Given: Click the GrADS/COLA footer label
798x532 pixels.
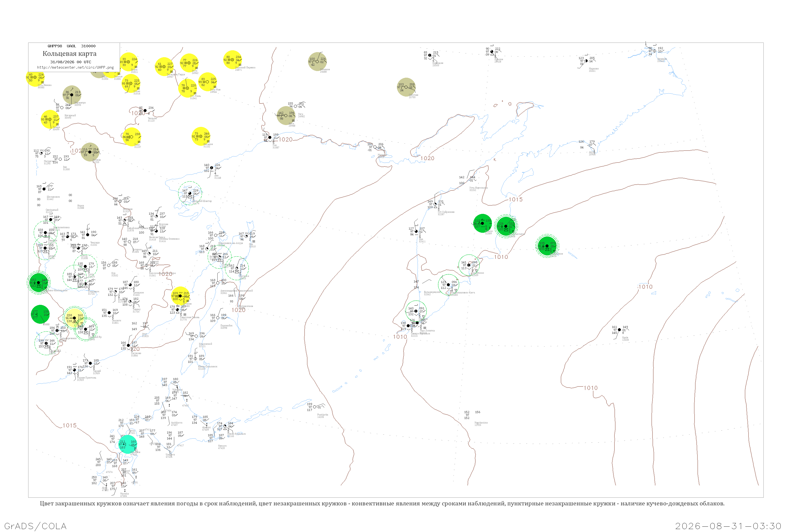Looking at the screenshot, I should pyautogui.click(x=35, y=526).
